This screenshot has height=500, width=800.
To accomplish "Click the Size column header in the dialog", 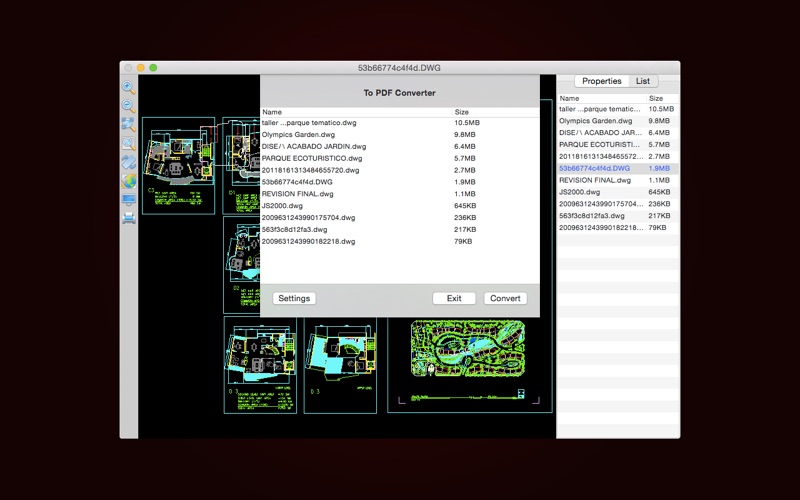I will tap(496, 112).
